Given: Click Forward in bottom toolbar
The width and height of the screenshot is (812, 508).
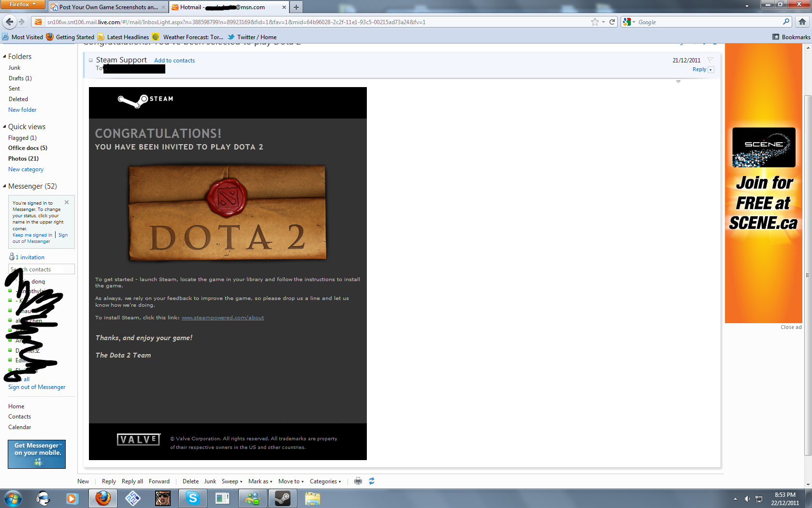Looking at the screenshot, I should 159,481.
